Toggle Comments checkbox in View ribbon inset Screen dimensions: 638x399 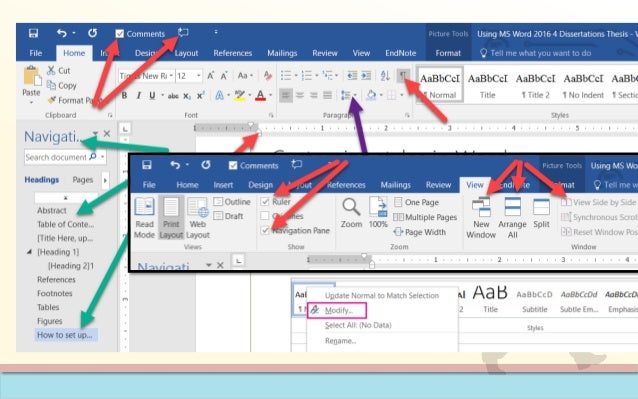click(x=233, y=165)
